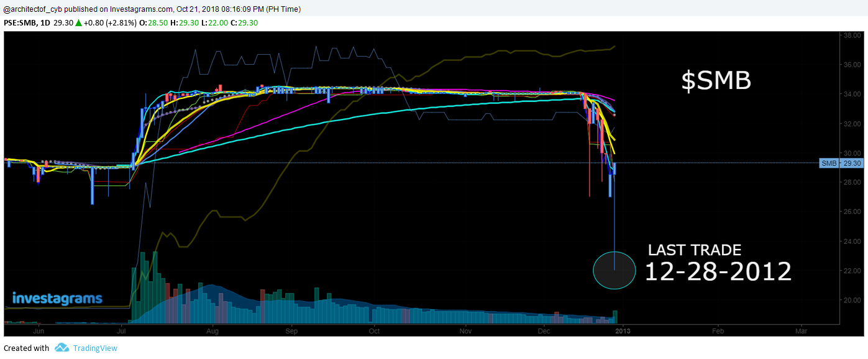This screenshot has height=359, width=868.
Task: Switch to the Dec axis label
Action: coord(544,331)
